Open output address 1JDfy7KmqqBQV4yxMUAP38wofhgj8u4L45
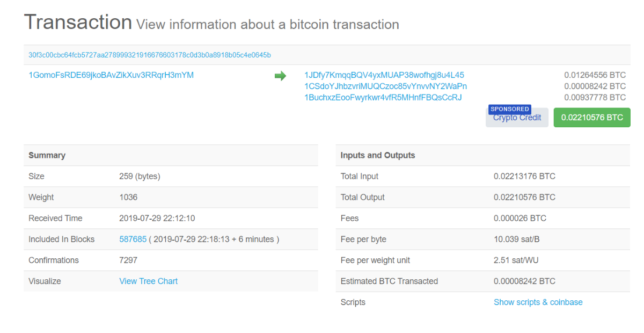The image size is (644, 333). [x=384, y=75]
